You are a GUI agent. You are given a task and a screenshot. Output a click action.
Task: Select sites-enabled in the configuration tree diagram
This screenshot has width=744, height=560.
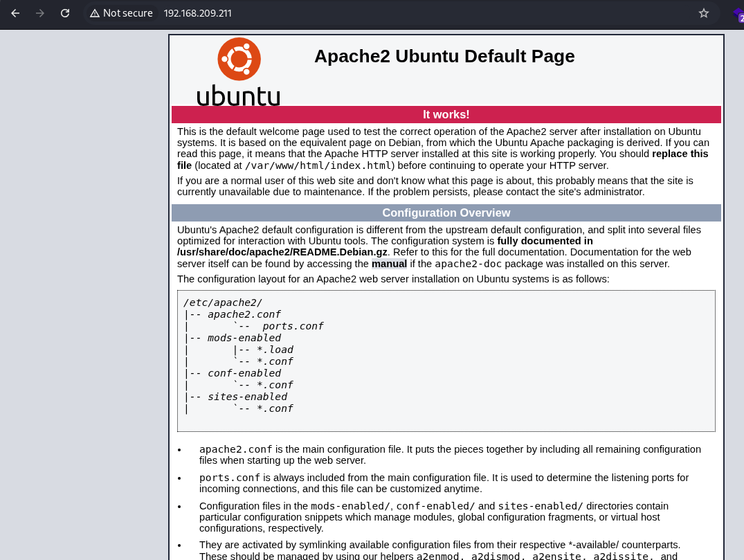pyautogui.click(x=247, y=397)
